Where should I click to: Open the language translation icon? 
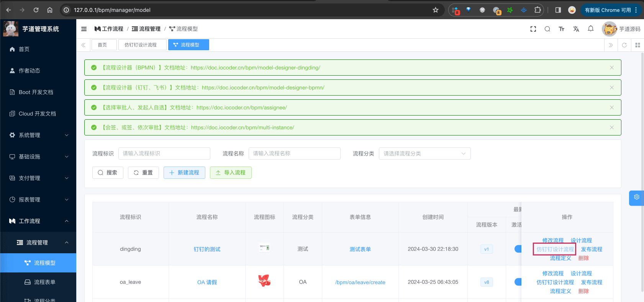[x=576, y=29]
